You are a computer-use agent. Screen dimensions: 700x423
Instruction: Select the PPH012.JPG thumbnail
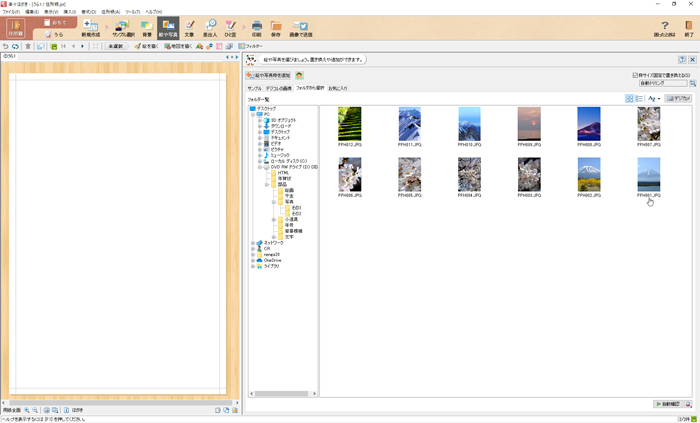click(349, 125)
